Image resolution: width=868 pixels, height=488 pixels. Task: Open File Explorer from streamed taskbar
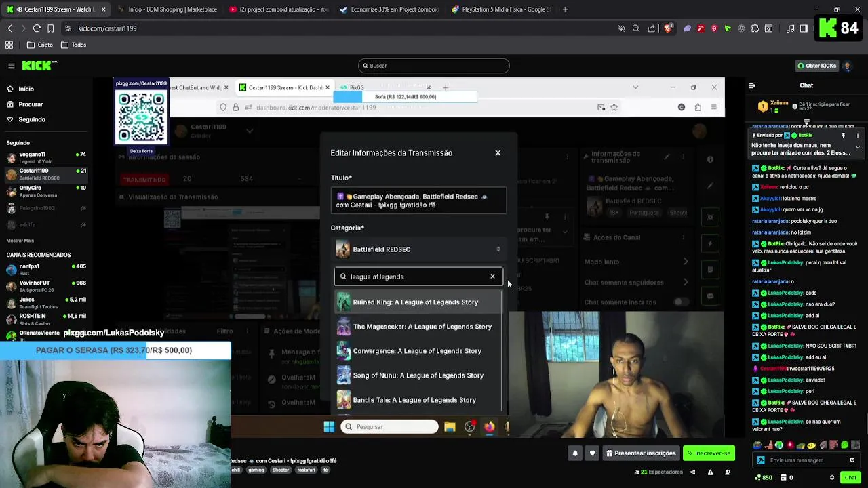pyautogui.click(x=450, y=427)
